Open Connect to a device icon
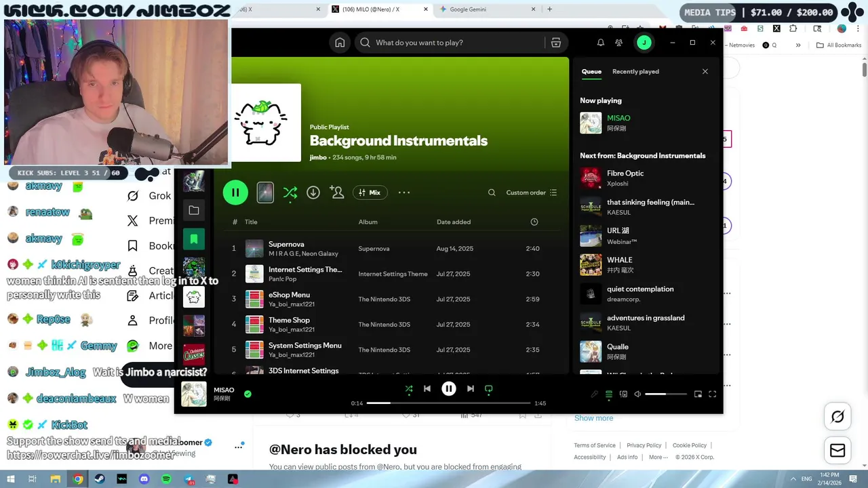This screenshot has width=868, height=488. pos(623,394)
